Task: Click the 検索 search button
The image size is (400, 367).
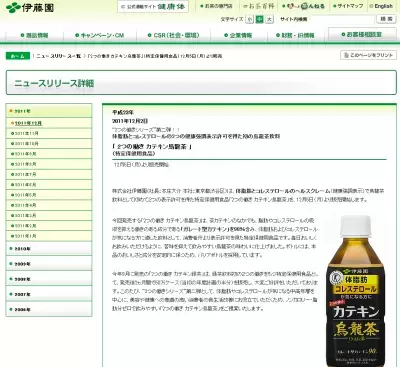Action: (x=386, y=19)
